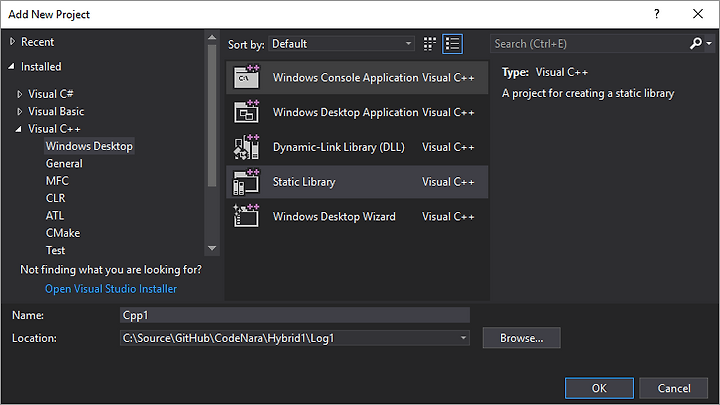Select the MFC category

coord(57,181)
